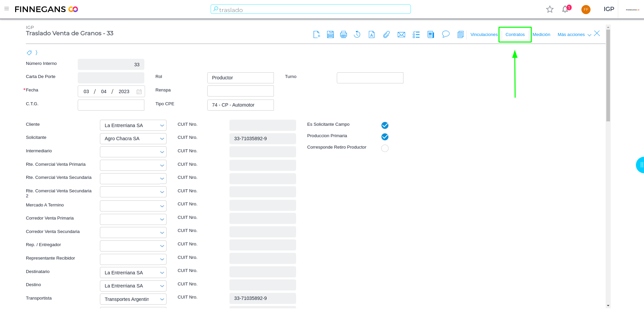Uncheck the Es Solicitante Campo checkbox
644x311 pixels.
point(385,125)
